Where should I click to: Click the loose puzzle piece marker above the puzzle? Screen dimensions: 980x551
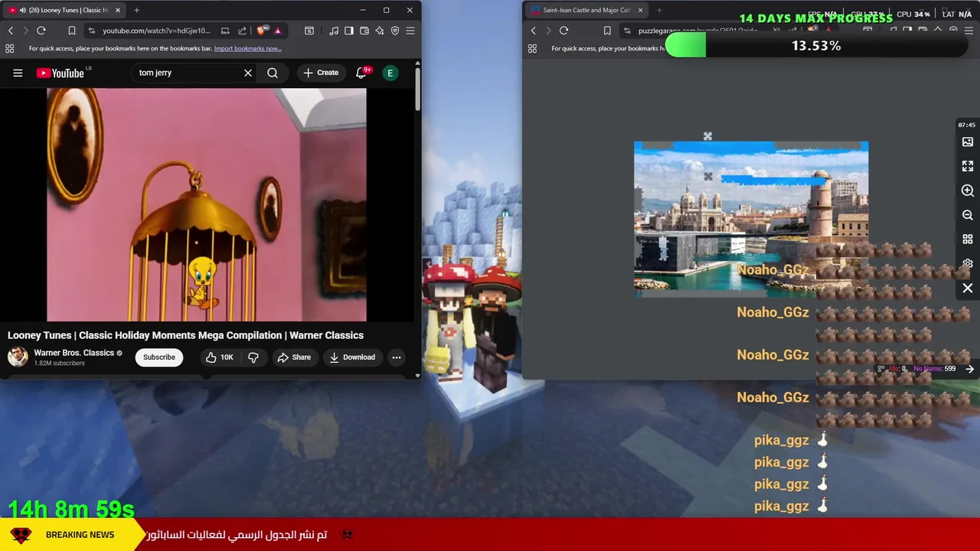click(x=707, y=136)
